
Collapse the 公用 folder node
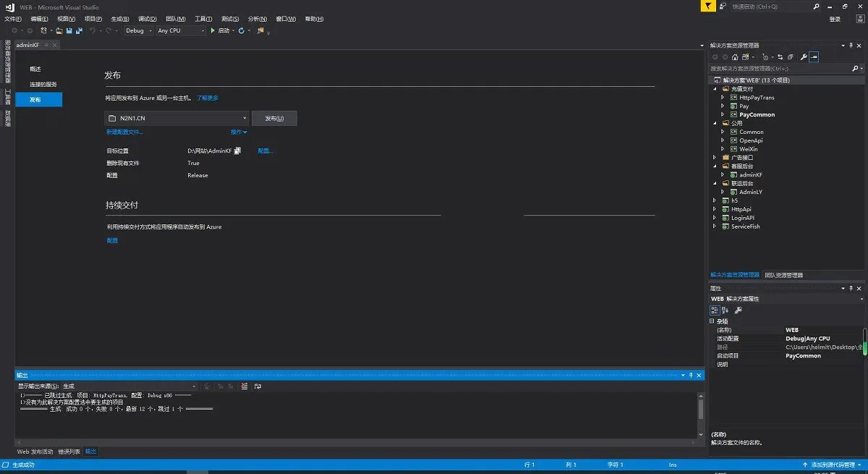[x=715, y=123]
